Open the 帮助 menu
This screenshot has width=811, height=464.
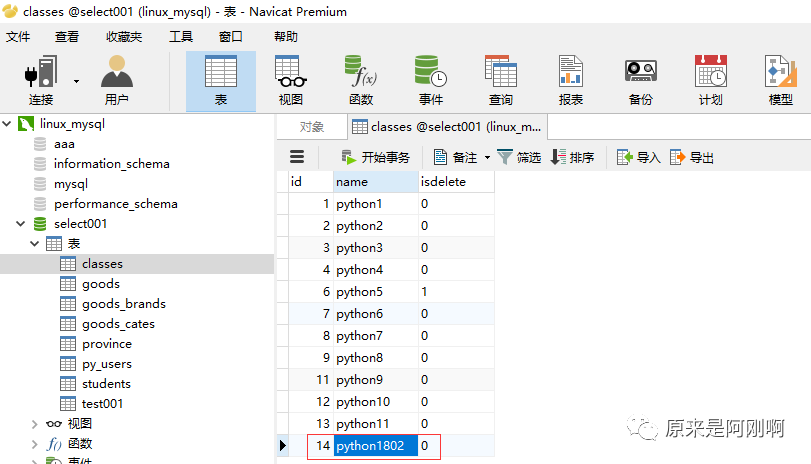click(286, 37)
